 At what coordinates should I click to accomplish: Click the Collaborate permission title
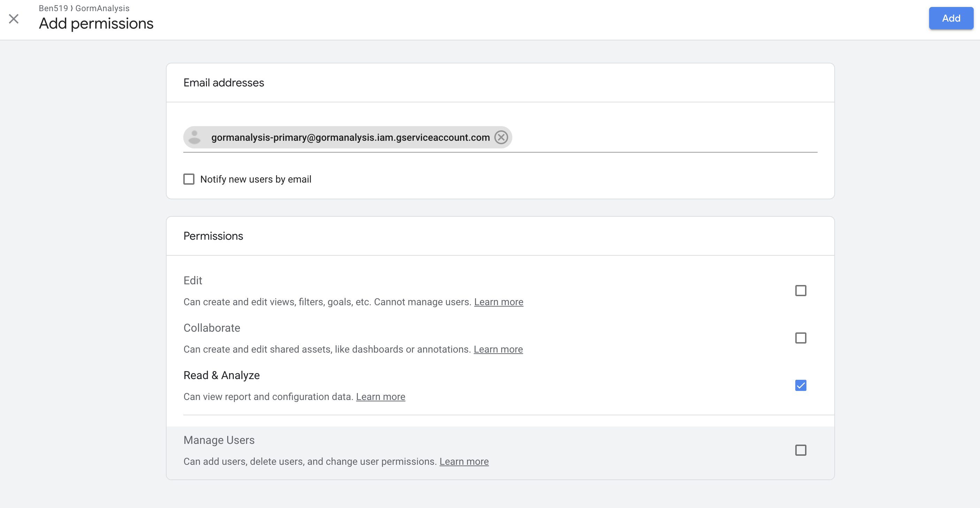pos(212,328)
